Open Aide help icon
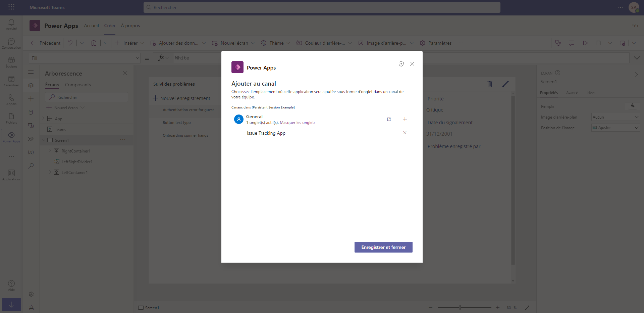Viewport: 644px width, 313px height. [11, 285]
